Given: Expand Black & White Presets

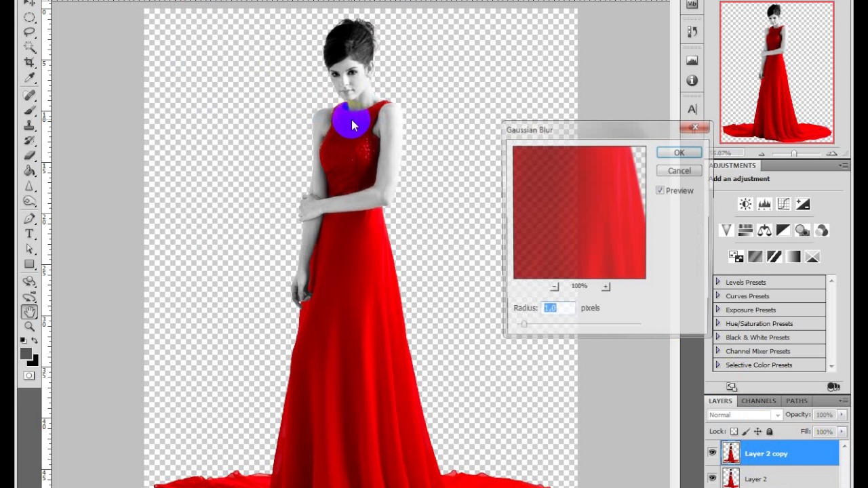Looking at the screenshot, I should click(x=717, y=337).
